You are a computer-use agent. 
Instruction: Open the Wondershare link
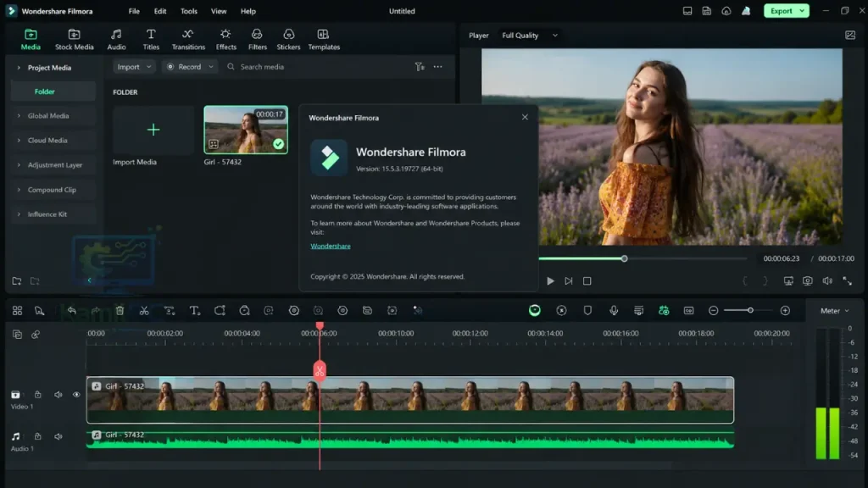[331, 246]
